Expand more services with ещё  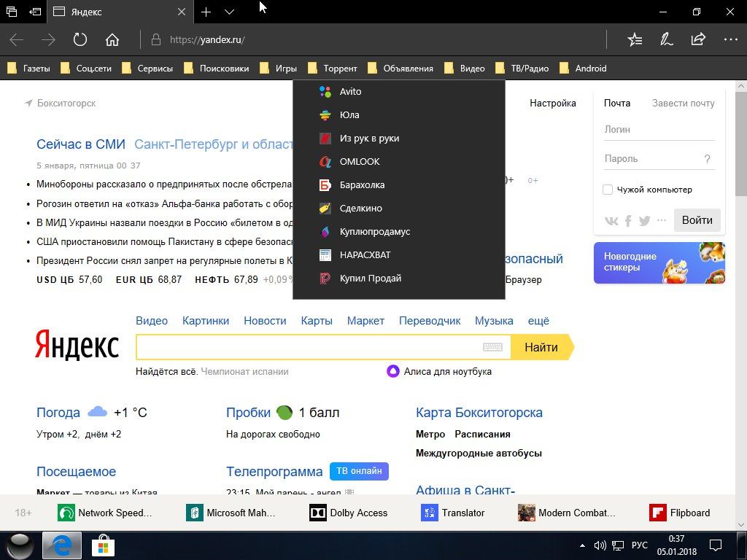538,321
